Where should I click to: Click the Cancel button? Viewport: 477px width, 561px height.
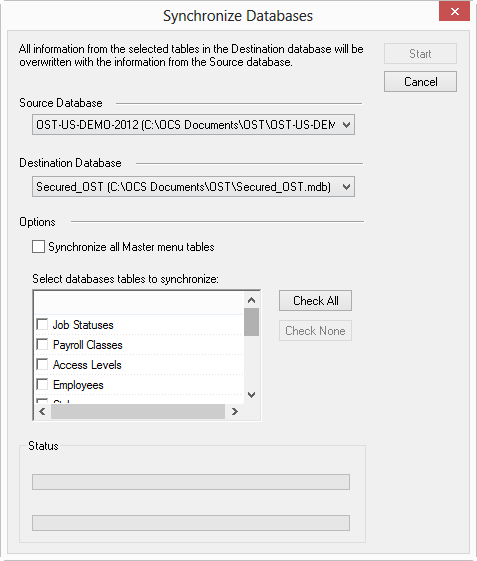[x=420, y=82]
